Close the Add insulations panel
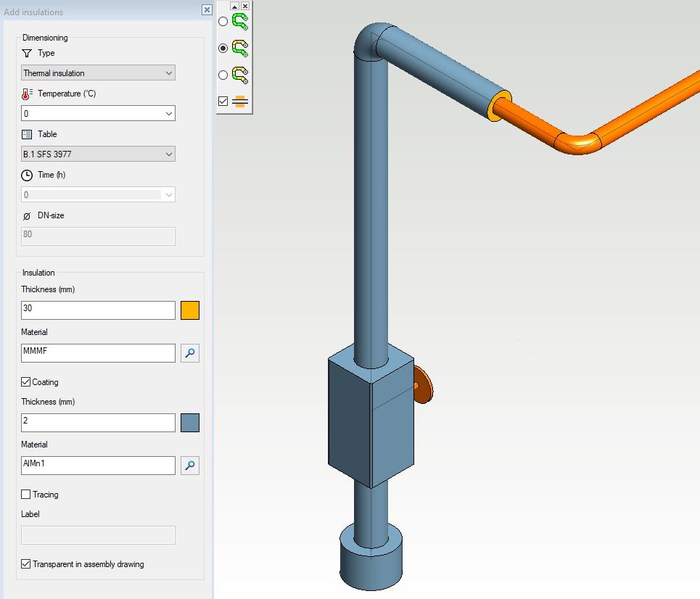This screenshot has width=700, height=599. coord(207,10)
